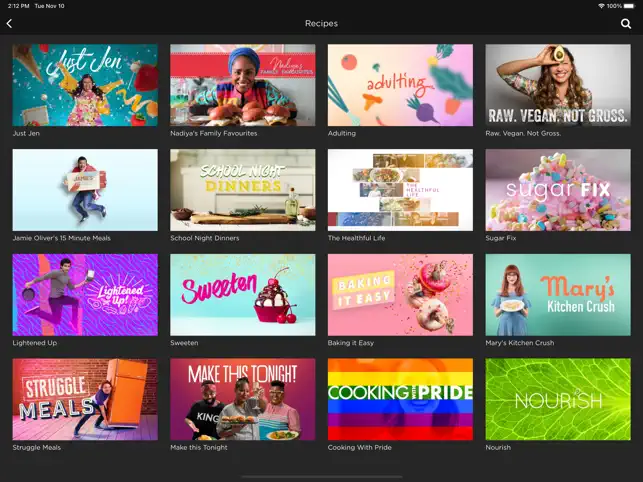This screenshot has width=643, height=482.
Task: Open Nadiya's Family Favourites thumbnail
Action: pos(243,85)
